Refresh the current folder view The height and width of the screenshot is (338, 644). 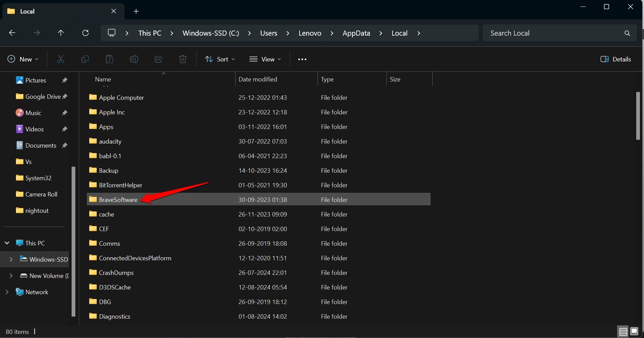[x=86, y=33]
